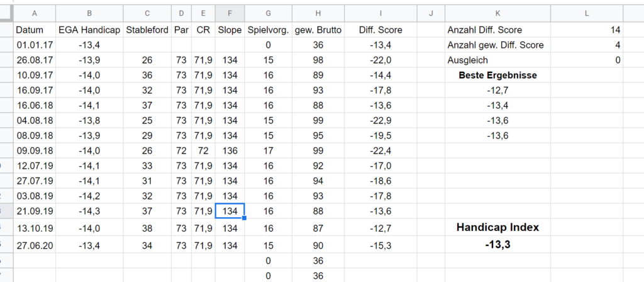The width and height of the screenshot is (644, 282).
Task: Select the EGA Handicap header cell
Action: click(x=89, y=30)
